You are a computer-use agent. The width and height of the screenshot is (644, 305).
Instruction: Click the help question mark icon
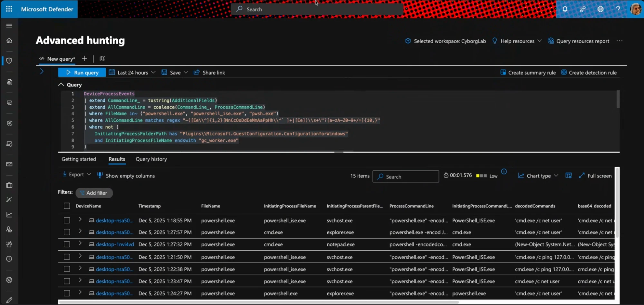(618, 9)
